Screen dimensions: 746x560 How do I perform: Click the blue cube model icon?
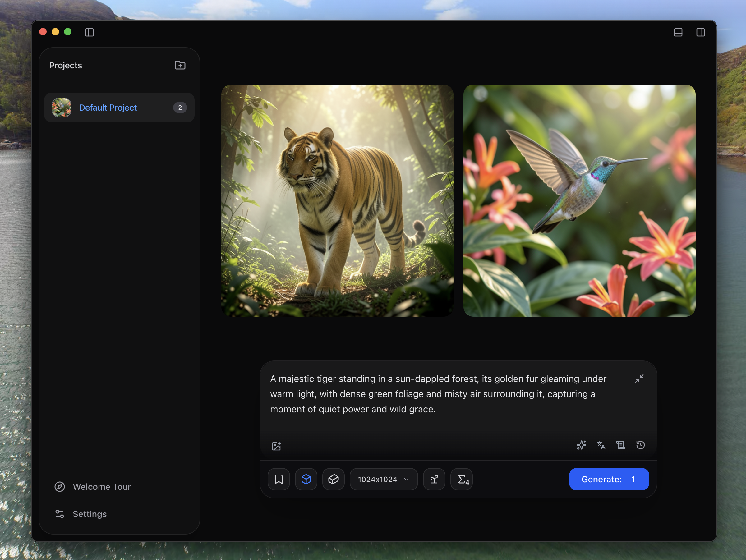point(306,479)
